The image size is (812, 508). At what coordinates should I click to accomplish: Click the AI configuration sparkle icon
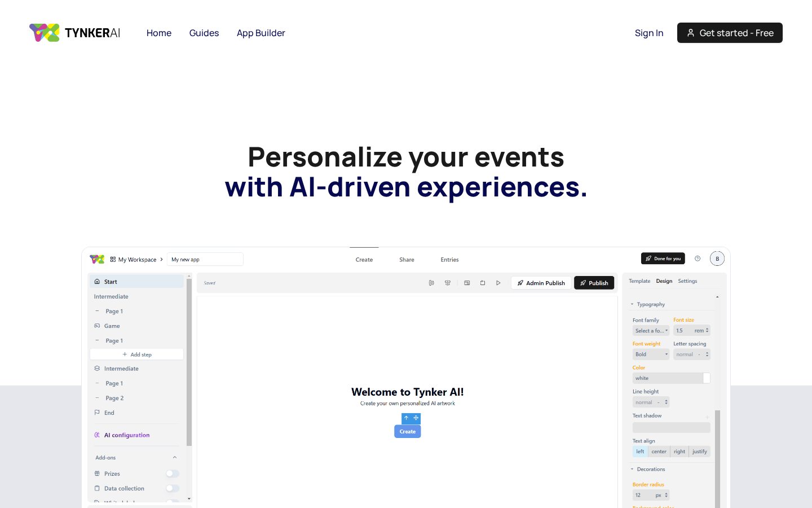(97, 435)
